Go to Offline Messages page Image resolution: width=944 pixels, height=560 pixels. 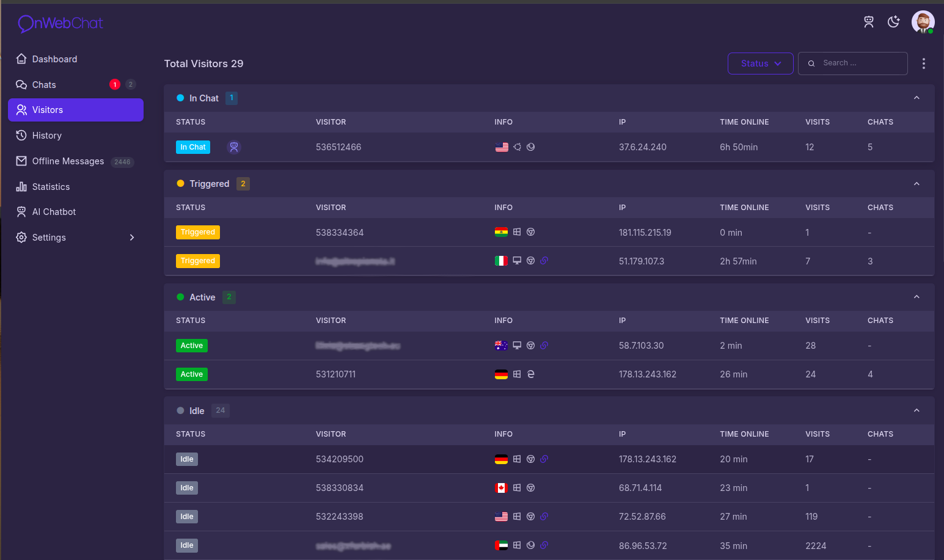click(x=68, y=161)
